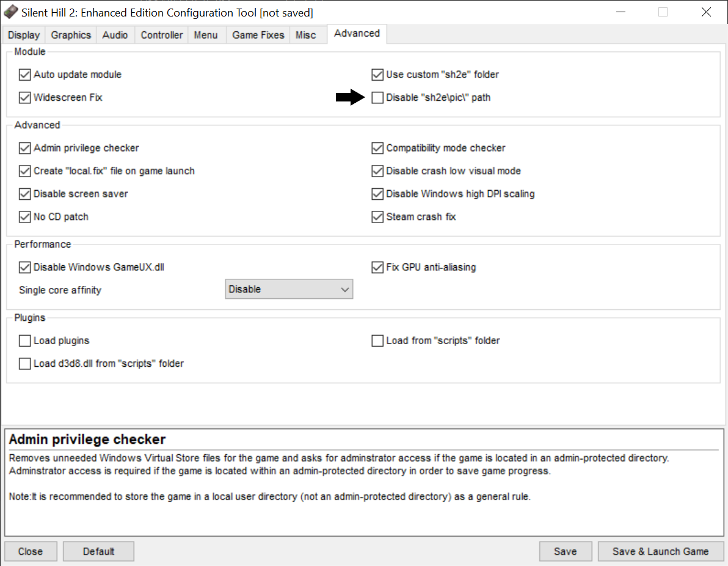
Task: Click the Save button
Action: coord(566,551)
